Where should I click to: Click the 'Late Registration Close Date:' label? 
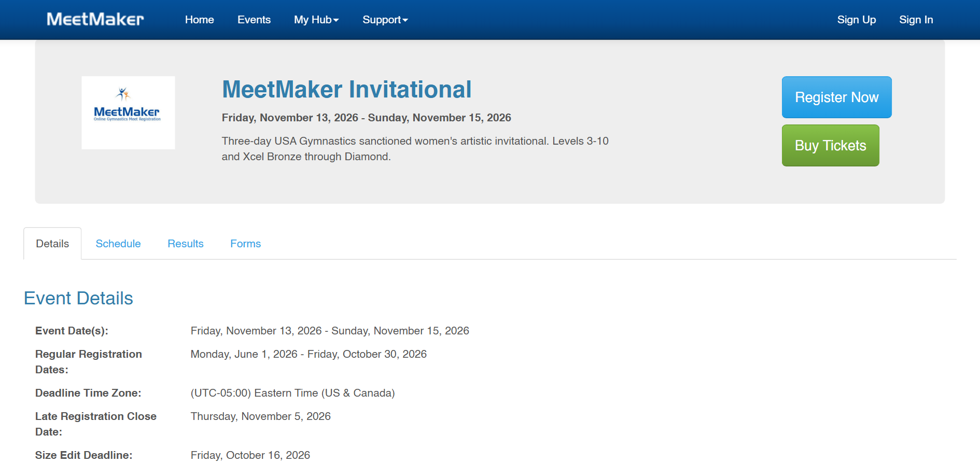click(x=96, y=424)
